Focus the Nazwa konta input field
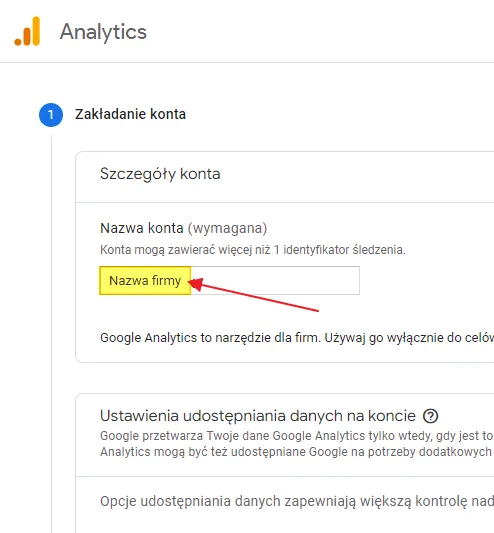 click(x=229, y=280)
